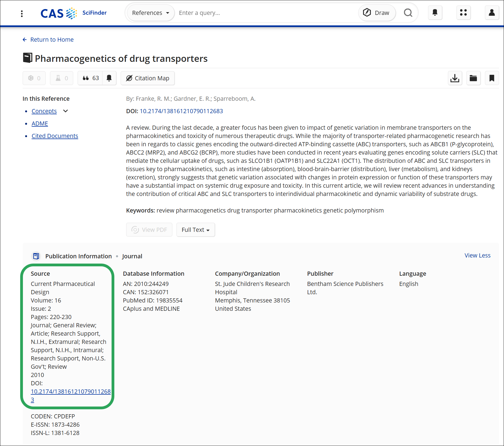Viewport: 504px width, 446px height.
Task: Open the References search type dropdown
Action: click(x=151, y=13)
